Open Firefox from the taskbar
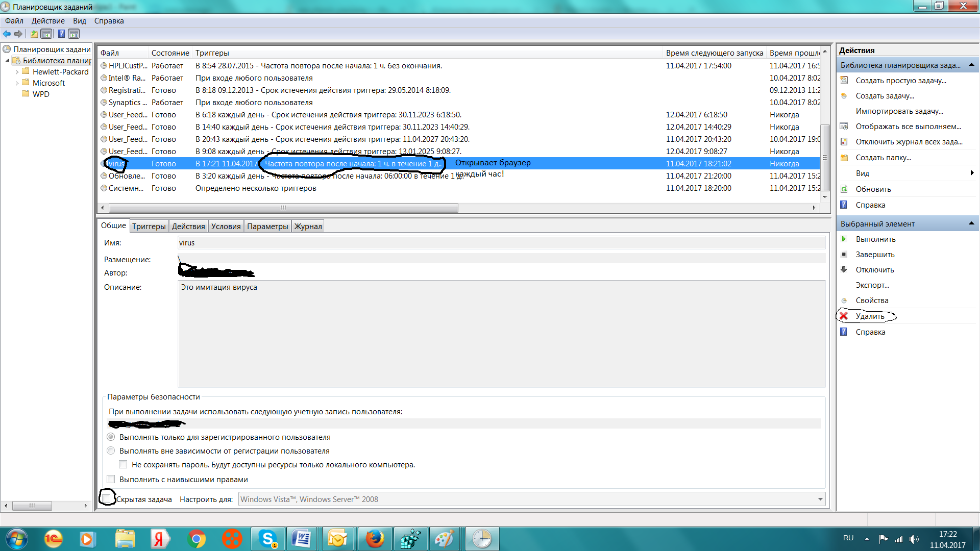Screen dimensions: 980x551 (x=375, y=539)
